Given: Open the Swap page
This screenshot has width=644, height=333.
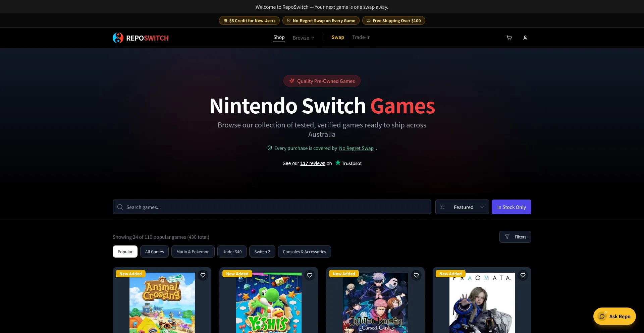Looking at the screenshot, I should [x=338, y=37].
